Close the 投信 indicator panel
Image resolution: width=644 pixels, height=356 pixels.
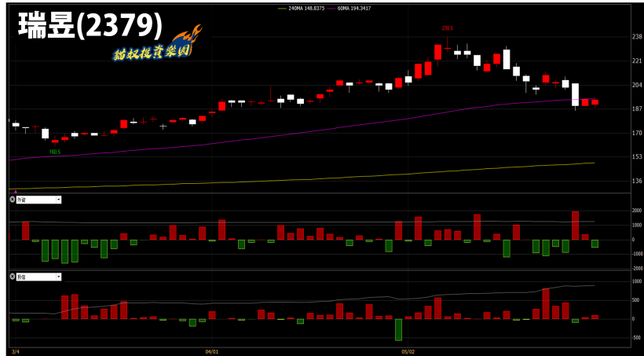(13, 277)
